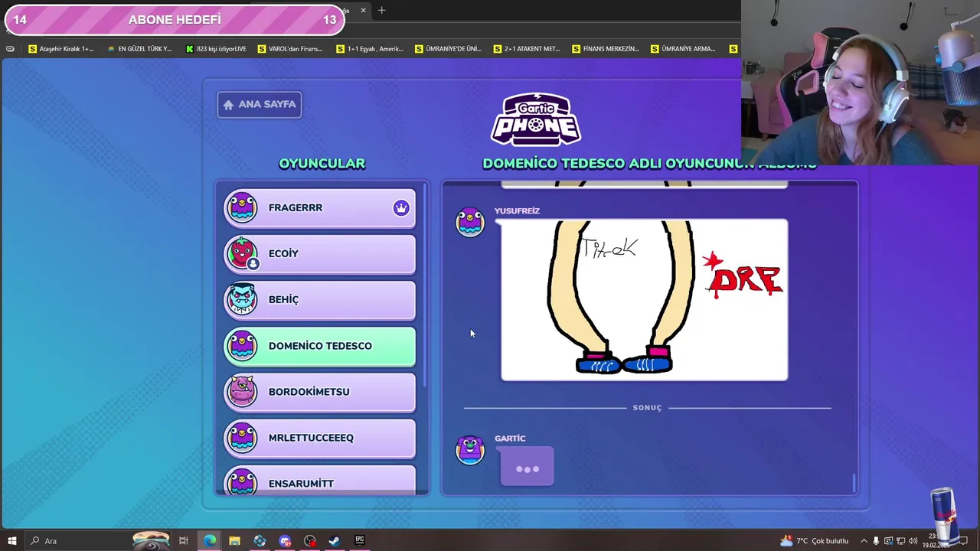This screenshot has height=551, width=980.
Task: Click the album panel scrollbar
Action: point(854,483)
